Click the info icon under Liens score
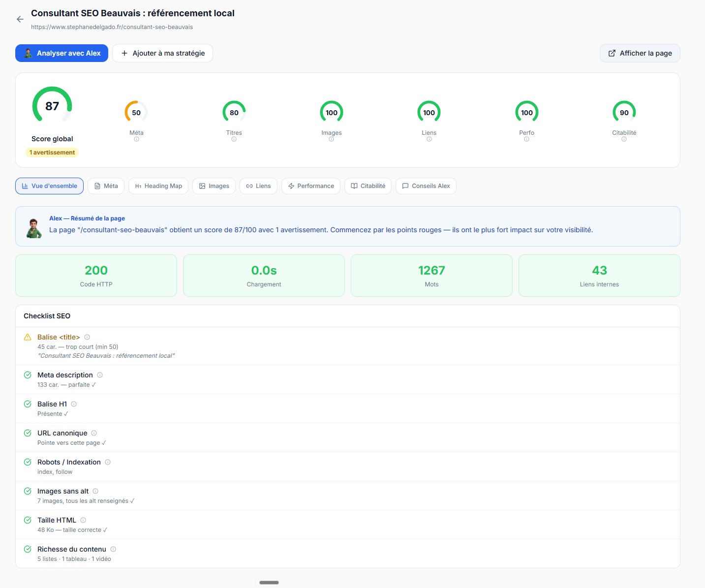The height and width of the screenshot is (588, 705). [429, 139]
